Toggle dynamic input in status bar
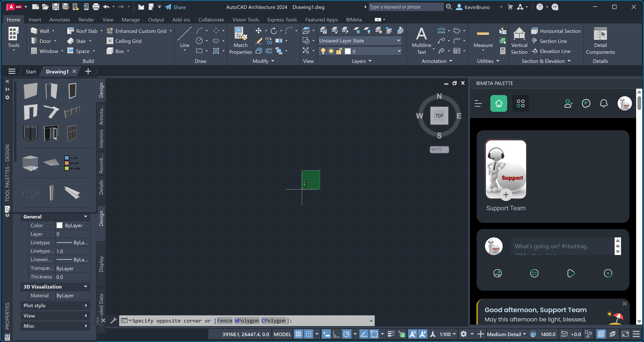Image resolution: width=644 pixels, height=342 pixels. (326, 334)
